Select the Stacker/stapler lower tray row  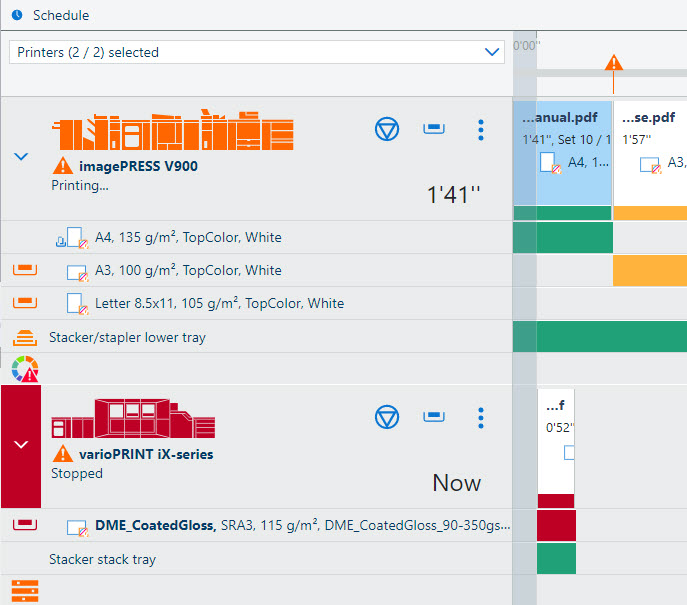pos(256,336)
